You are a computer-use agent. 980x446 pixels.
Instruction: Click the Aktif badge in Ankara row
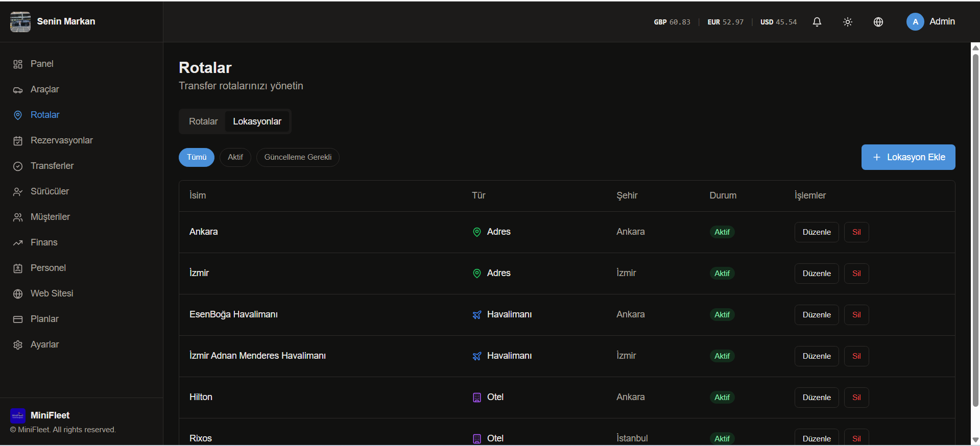[722, 232]
